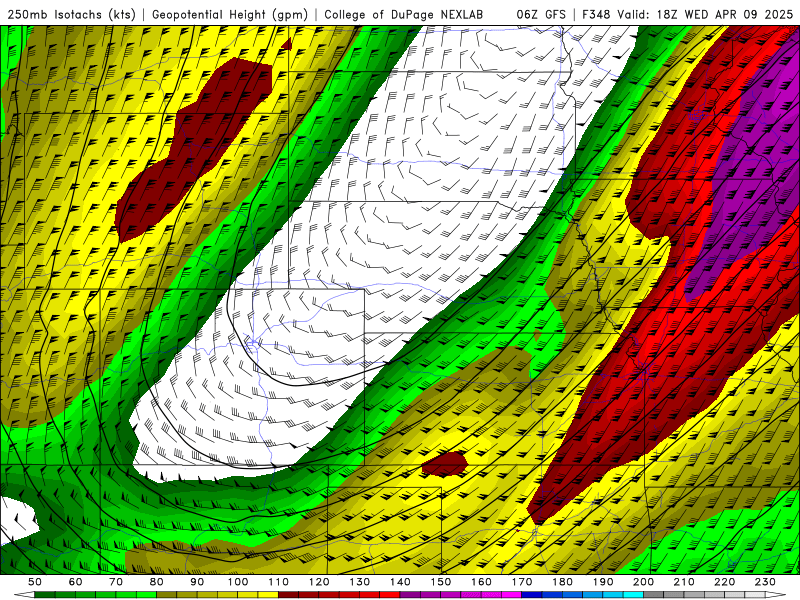Click the right arrow end of the color bar
The height and width of the screenshot is (600, 800).
[x=776, y=594]
